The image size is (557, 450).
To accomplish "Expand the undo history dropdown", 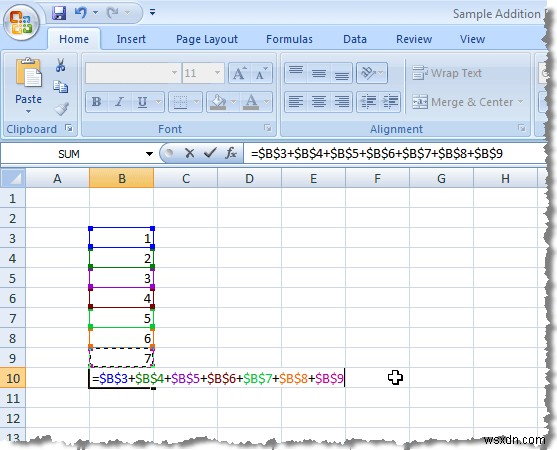I will (x=96, y=13).
